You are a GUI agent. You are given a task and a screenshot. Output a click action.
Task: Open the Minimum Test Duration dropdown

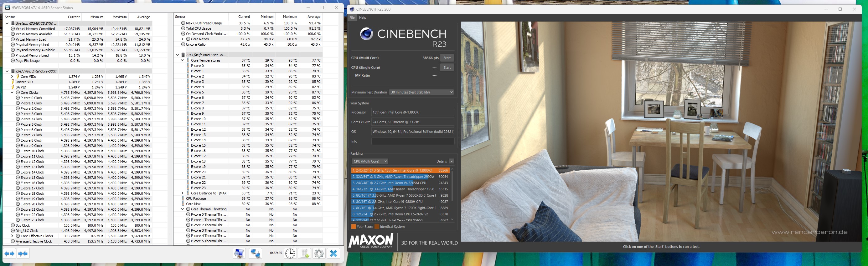point(421,92)
